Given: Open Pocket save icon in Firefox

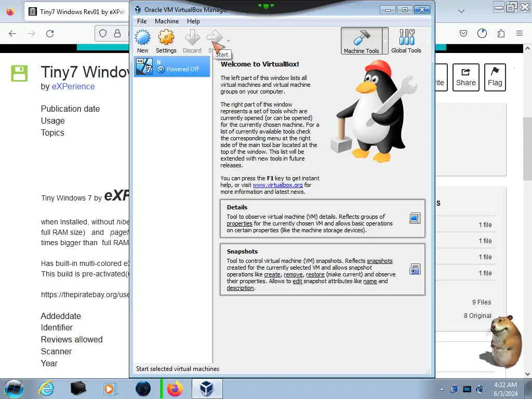Looking at the screenshot, I should tap(463, 33).
